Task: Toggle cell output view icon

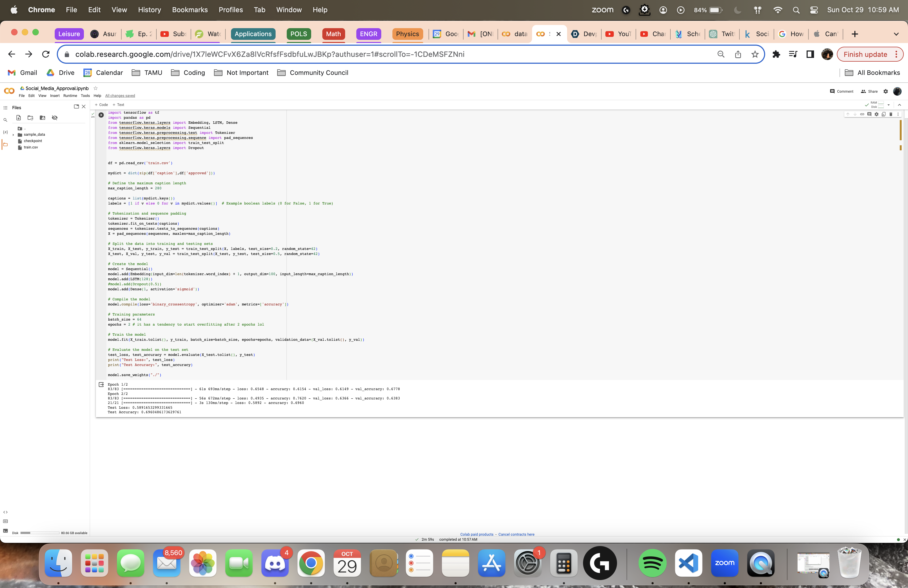Action: tap(101, 385)
